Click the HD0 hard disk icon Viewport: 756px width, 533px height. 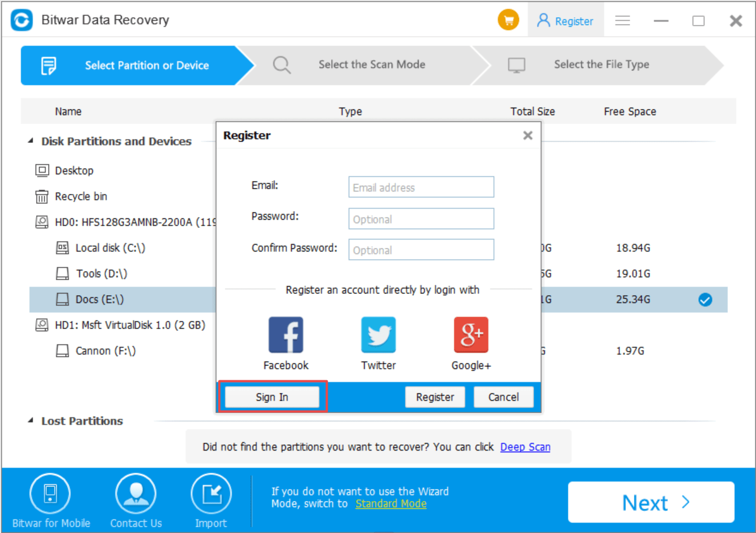tap(42, 222)
